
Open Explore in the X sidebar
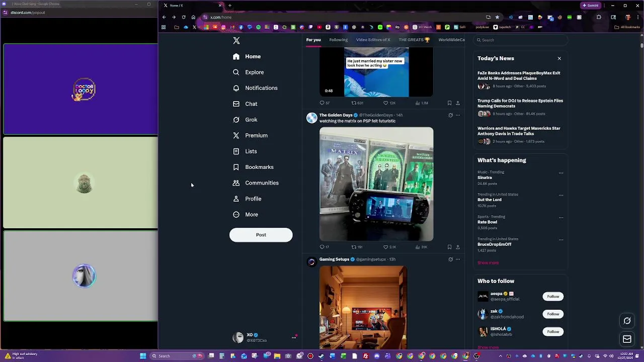pos(249,72)
